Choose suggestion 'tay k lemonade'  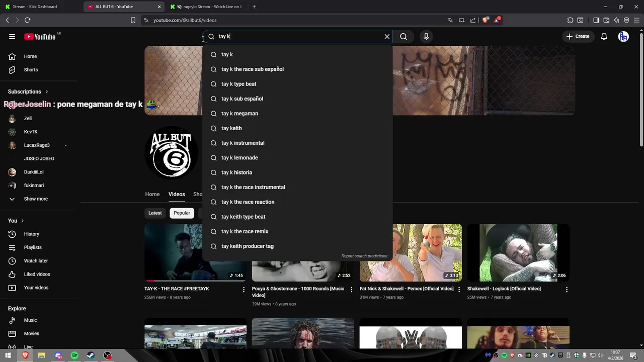pos(297,158)
